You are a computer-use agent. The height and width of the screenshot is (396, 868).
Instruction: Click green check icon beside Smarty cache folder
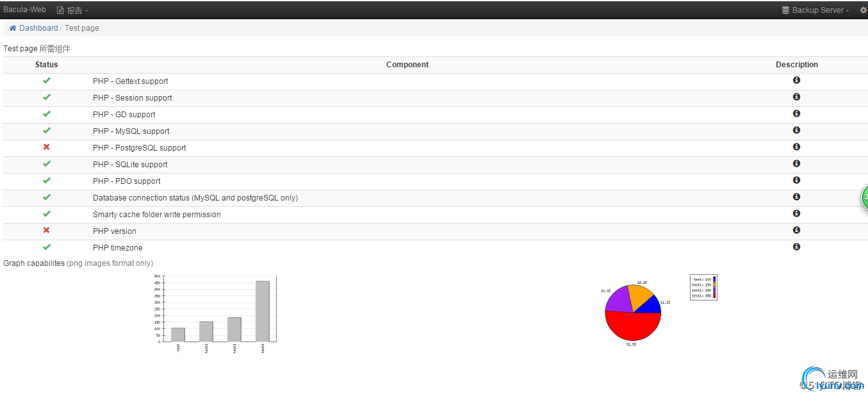[46, 214]
